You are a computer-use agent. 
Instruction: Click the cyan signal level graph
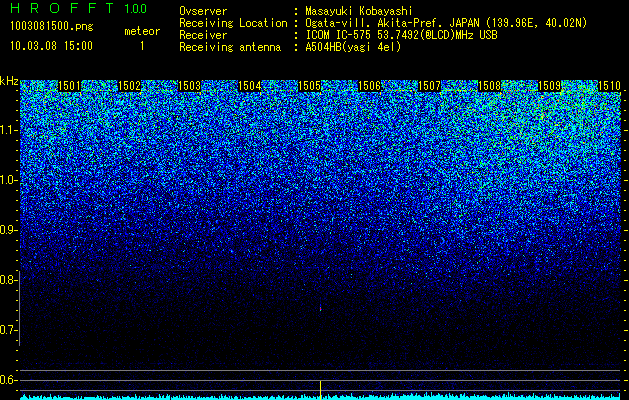(x=320, y=397)
